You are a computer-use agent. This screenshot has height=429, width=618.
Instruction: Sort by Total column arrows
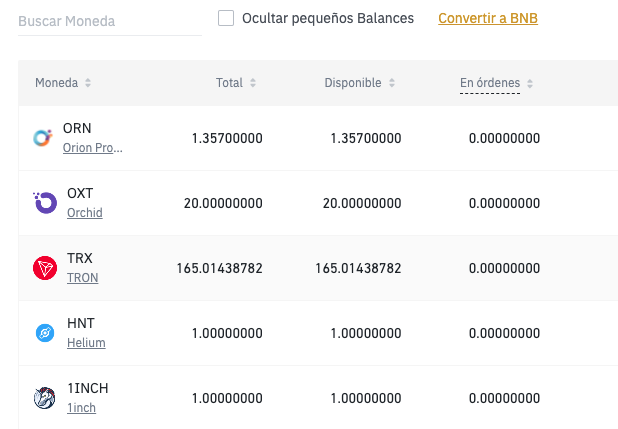point(253,83)
